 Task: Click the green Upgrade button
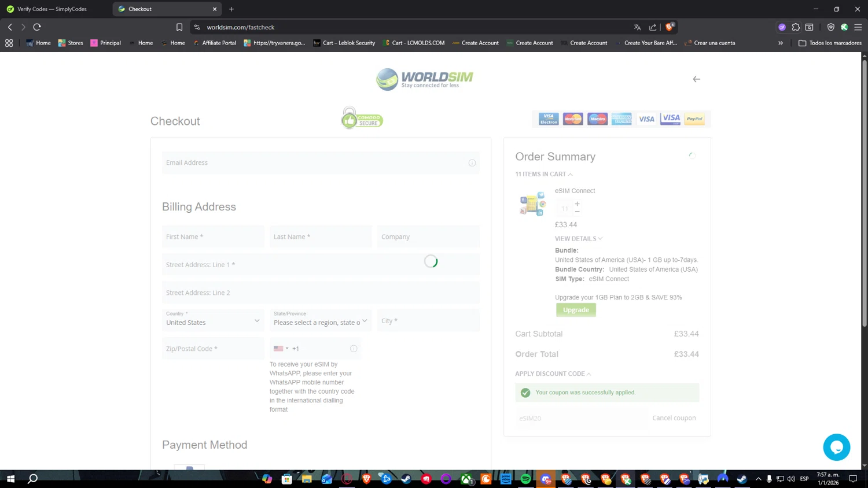pos(576,310)
